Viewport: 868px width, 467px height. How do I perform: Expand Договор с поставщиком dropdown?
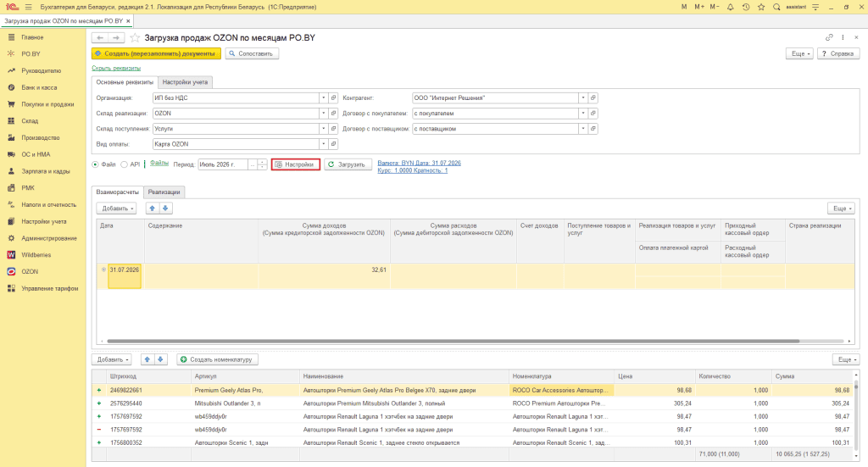[x=583, y=128]
